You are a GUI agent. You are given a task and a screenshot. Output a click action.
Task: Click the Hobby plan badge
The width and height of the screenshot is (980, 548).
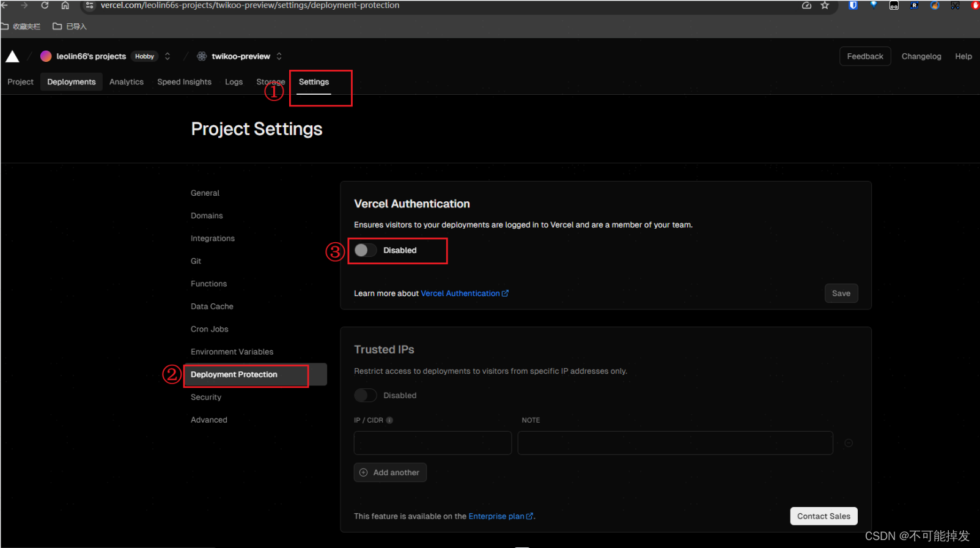point(145,56)
